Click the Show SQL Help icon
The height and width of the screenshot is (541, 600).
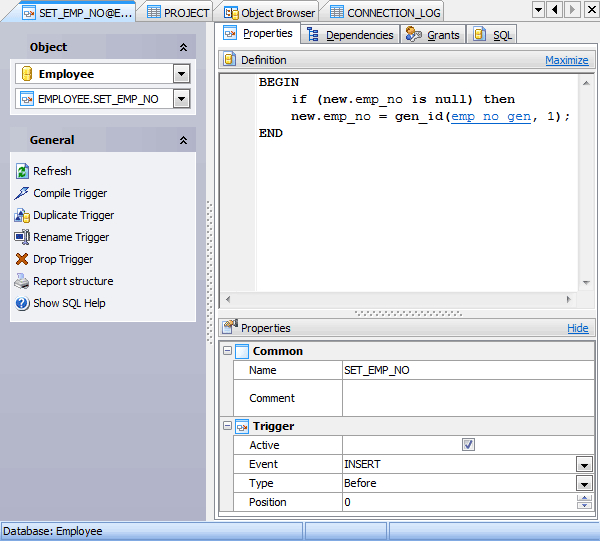click(x=23, y=303)
